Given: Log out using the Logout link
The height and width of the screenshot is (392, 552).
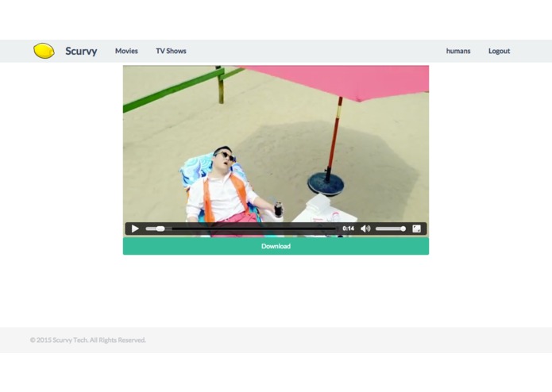Looking at the screenshot, I should coord(499,51).
